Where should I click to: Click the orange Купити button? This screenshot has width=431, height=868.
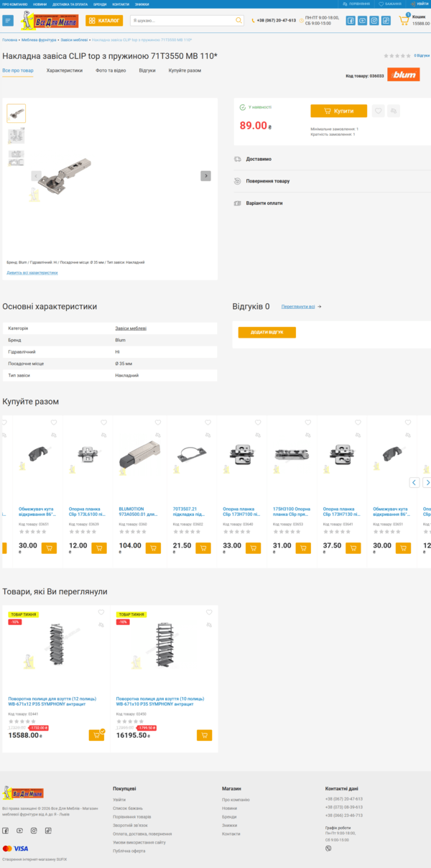339,111
